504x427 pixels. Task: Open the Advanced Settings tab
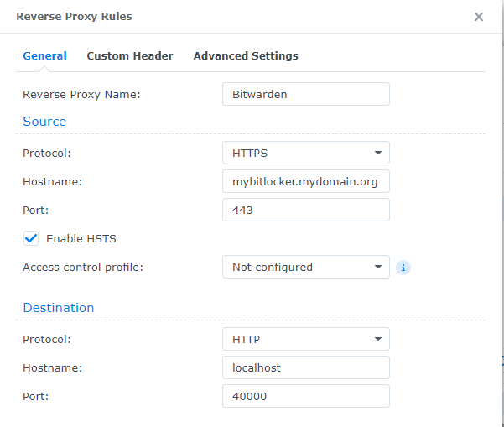246,56
